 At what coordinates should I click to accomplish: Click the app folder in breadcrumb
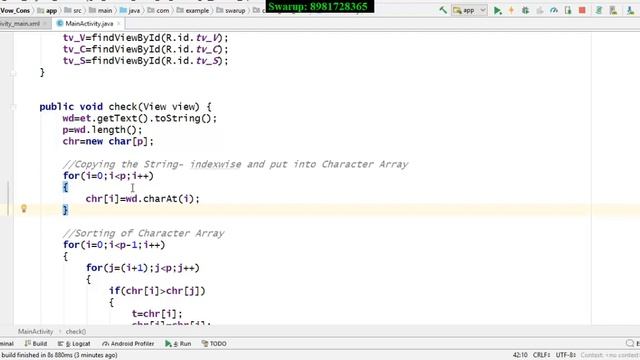coord(47,11)
